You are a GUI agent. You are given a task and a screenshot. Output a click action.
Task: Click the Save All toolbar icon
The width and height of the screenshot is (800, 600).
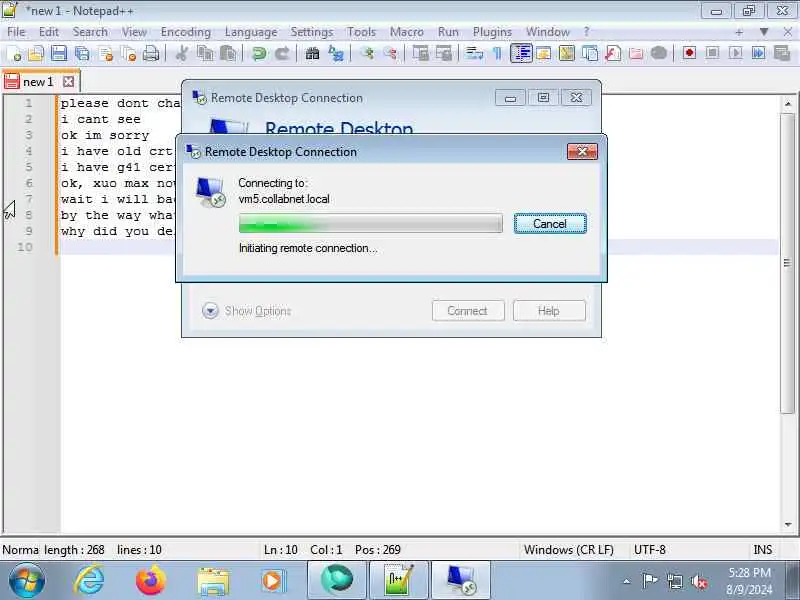click(x=82, y=53)
